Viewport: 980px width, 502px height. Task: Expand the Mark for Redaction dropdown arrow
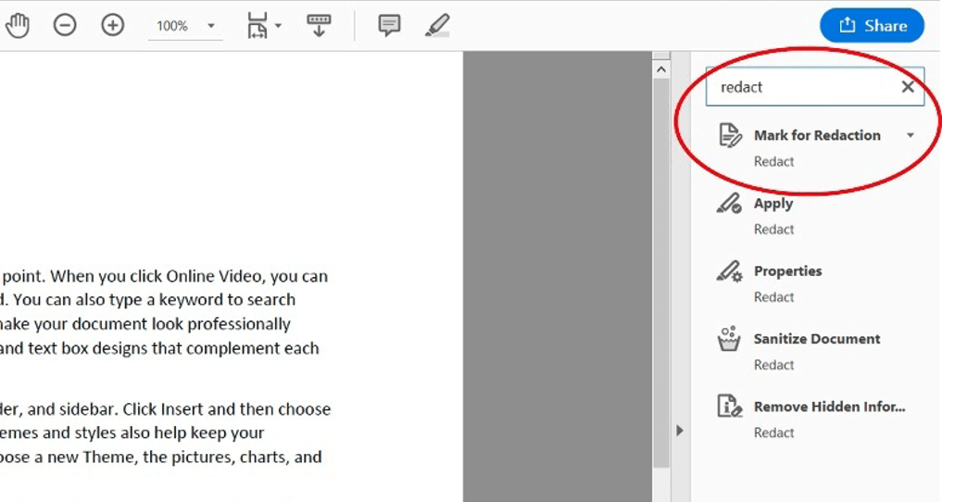point(910,135)
